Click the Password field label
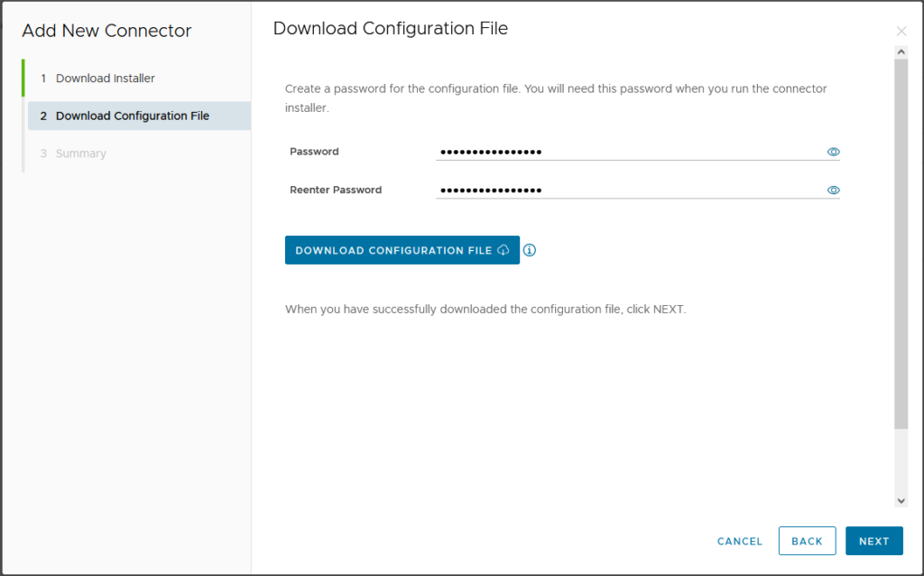The image size is (924, 576). coord(314,152)
